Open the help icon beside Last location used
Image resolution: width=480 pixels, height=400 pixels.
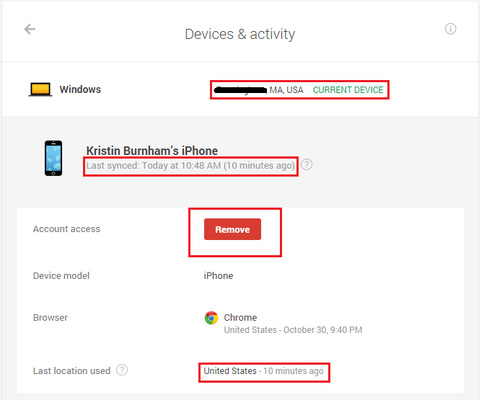[x=122, y=370]
